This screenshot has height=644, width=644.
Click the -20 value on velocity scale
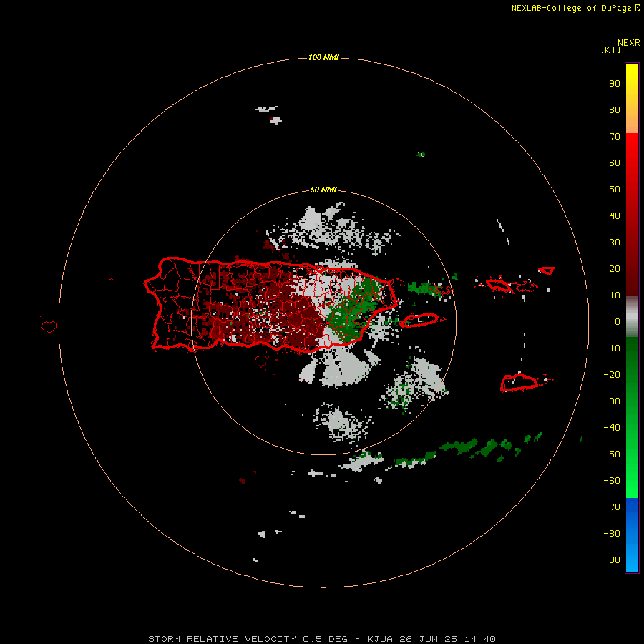coord(612,375)
